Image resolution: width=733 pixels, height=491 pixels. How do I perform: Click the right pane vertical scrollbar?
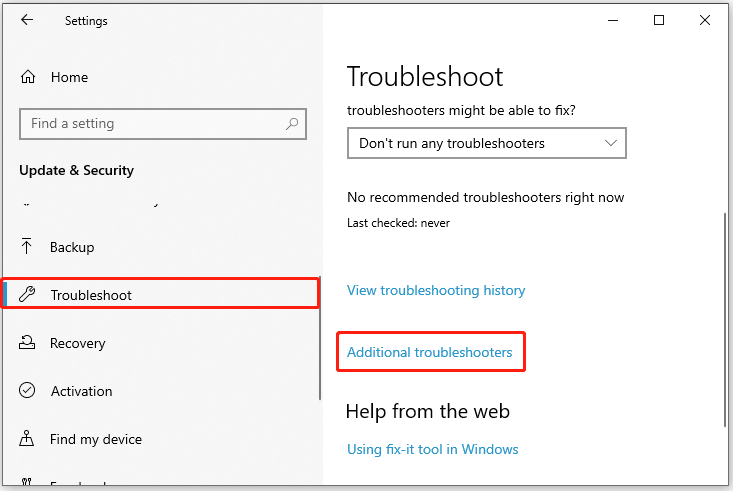click(725, 319)
